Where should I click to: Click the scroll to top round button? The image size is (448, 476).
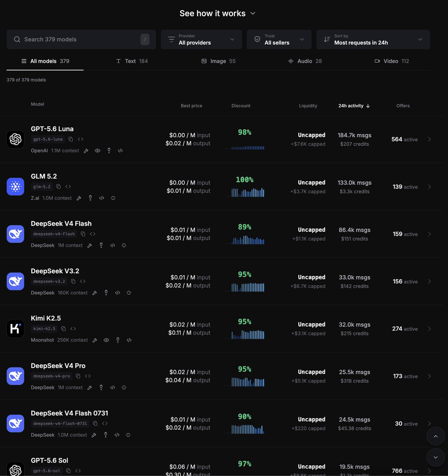tap(435, 436)
